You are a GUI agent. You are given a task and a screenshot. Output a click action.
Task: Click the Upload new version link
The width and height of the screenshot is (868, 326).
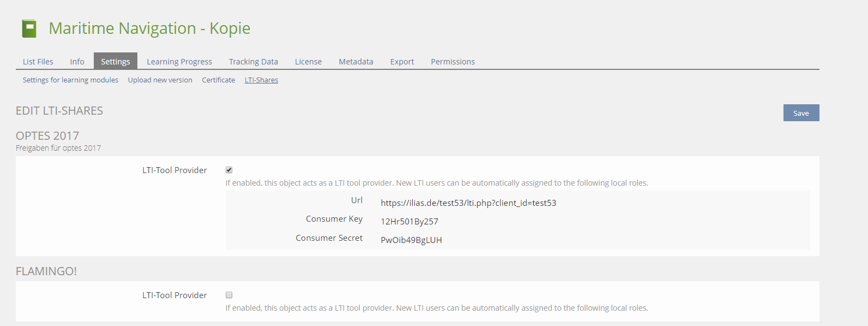click(x=160, y=80)
